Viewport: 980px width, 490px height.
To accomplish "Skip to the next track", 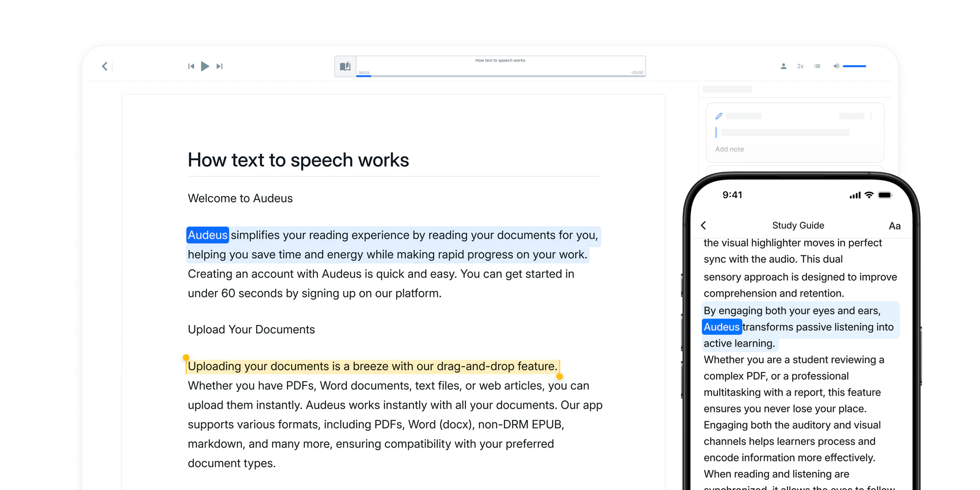I will click(x=219, y=66).
